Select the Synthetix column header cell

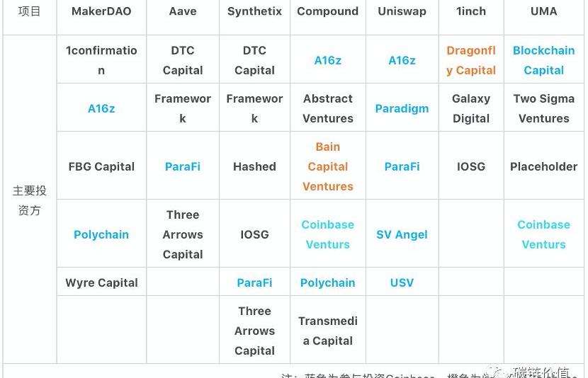point(254,11)
